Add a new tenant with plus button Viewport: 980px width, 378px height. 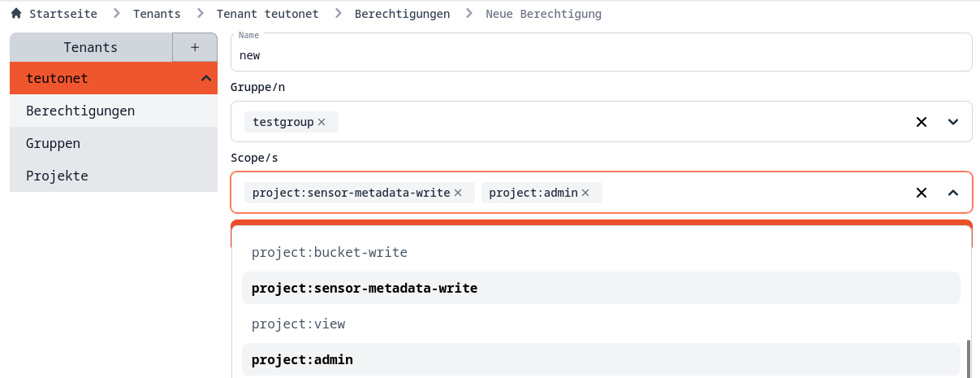pyautogui.click(x=195, y=47)
